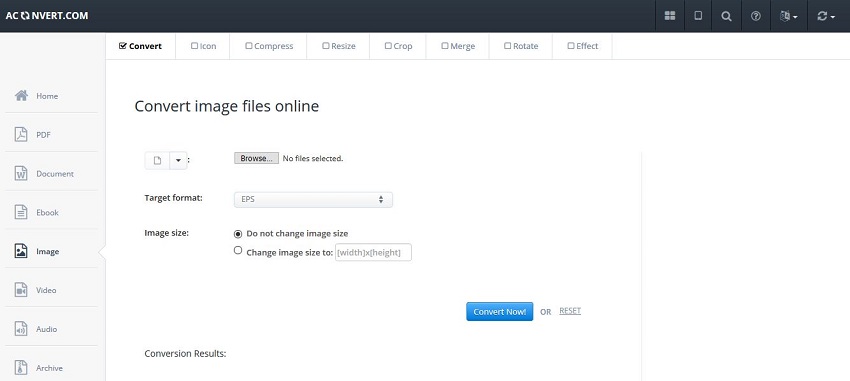Open the grid apps icon in header

click(670, 16)
